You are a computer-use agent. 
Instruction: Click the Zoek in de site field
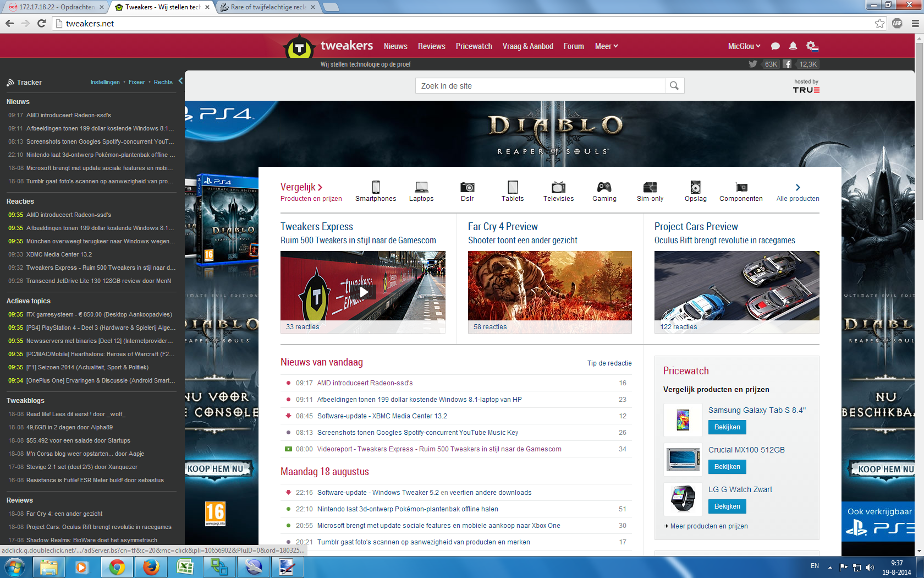540,86
